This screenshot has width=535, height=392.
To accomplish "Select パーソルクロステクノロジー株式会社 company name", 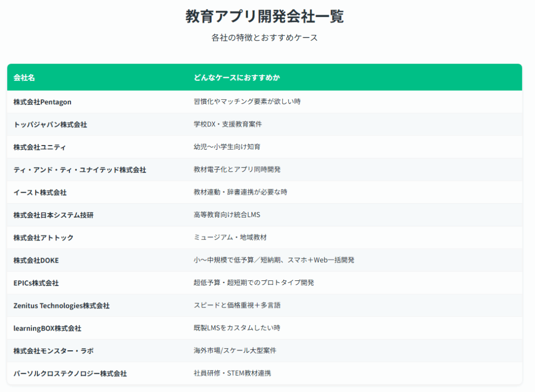I will pos(70,373).
